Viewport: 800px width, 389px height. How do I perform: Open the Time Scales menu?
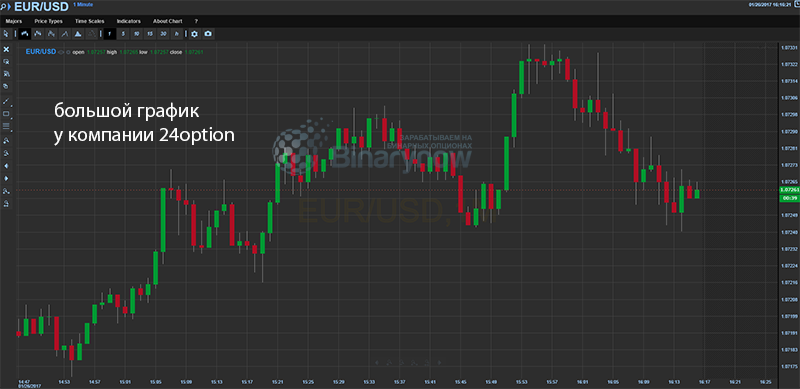click(89, 21)
